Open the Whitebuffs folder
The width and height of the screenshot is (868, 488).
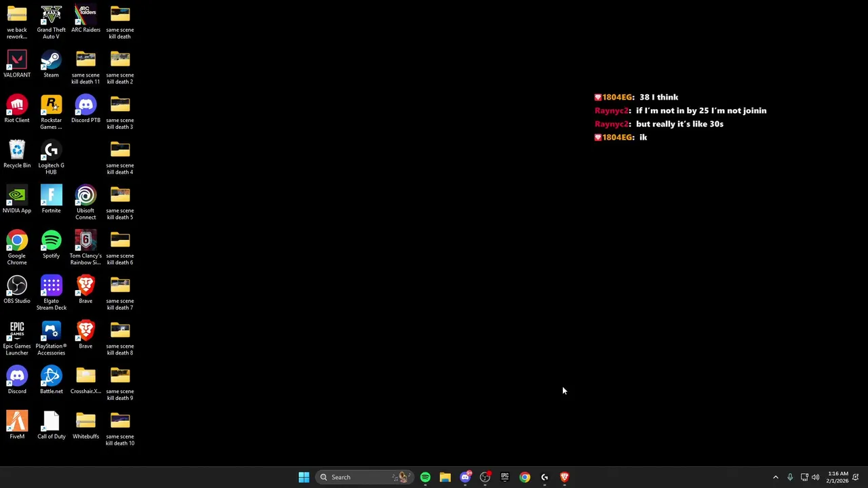tap(85, 426)
